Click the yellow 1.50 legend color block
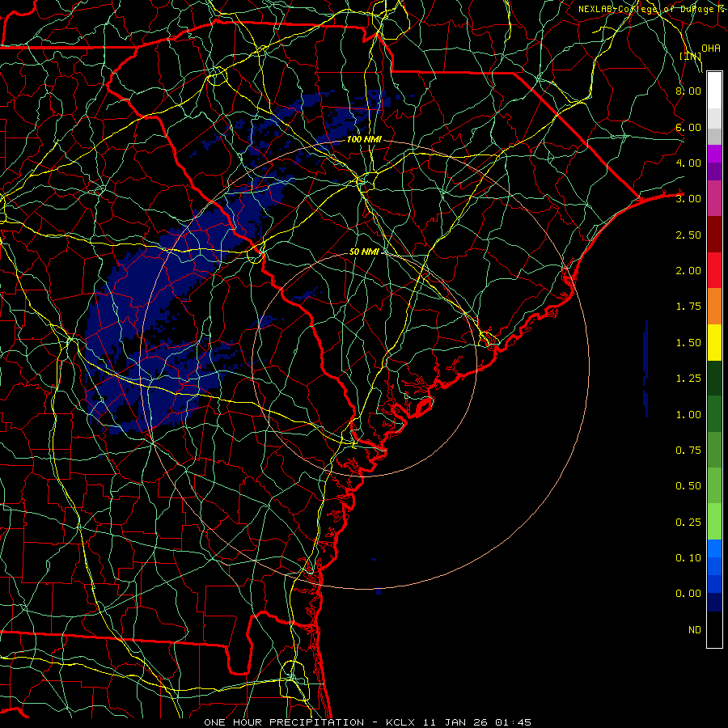 pos(714,342)
